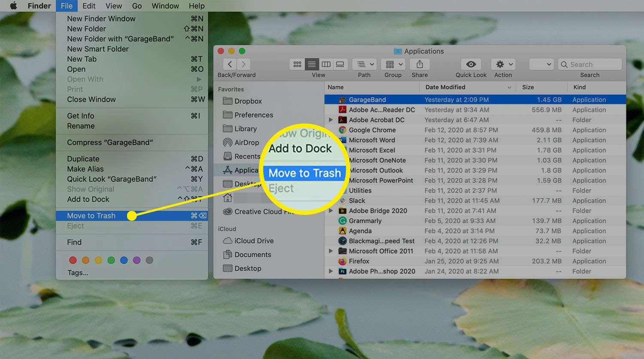The width and height of the screenshot is (644, 359).
Task: Select the Google Chrome app icon
Action: pos(343,130)
